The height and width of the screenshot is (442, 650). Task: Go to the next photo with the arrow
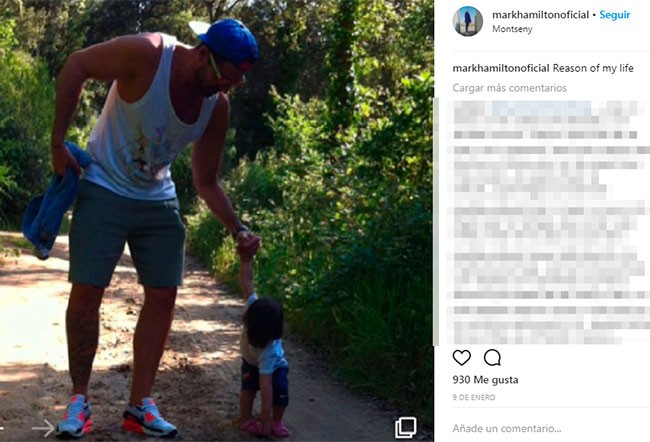[x=43, y=427]
